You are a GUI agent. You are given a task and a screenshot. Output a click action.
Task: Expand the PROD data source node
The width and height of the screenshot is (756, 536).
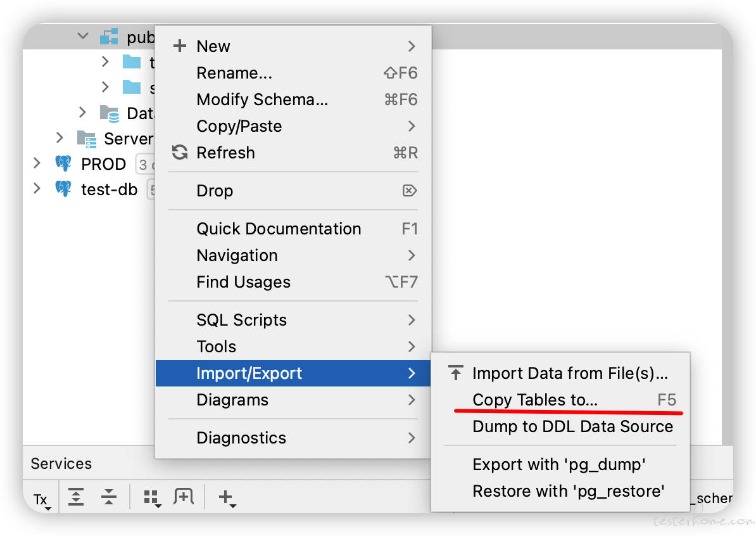[x=37, y=163]
